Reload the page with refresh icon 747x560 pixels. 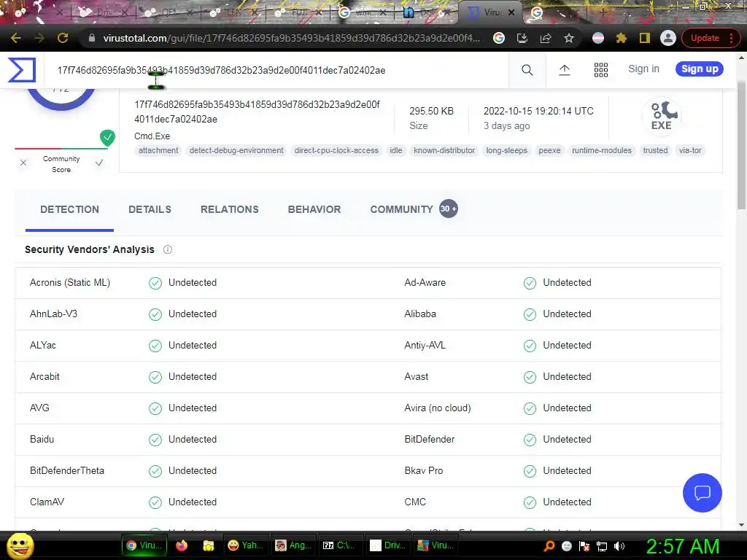coord(63,38)
